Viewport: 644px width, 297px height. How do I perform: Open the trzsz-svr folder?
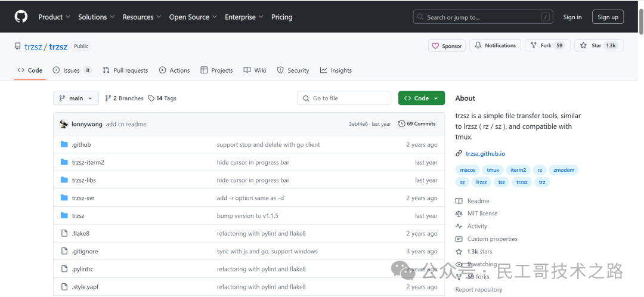pos(83,198)
